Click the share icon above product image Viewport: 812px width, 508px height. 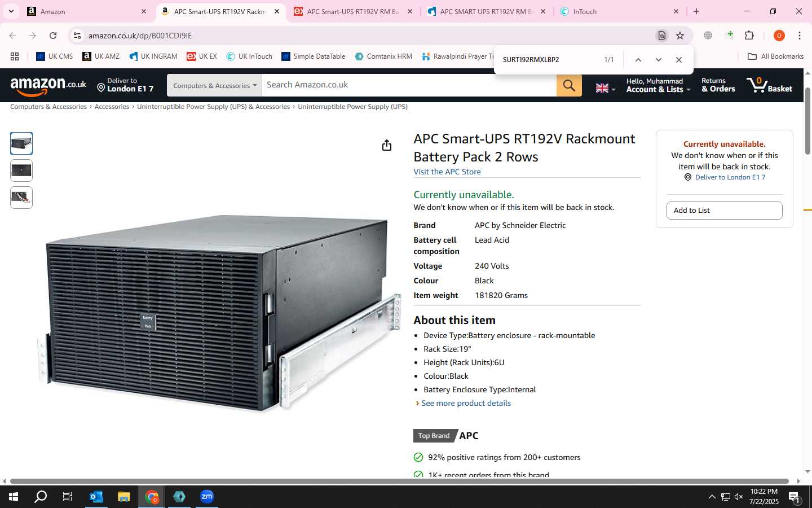point(387,146)
